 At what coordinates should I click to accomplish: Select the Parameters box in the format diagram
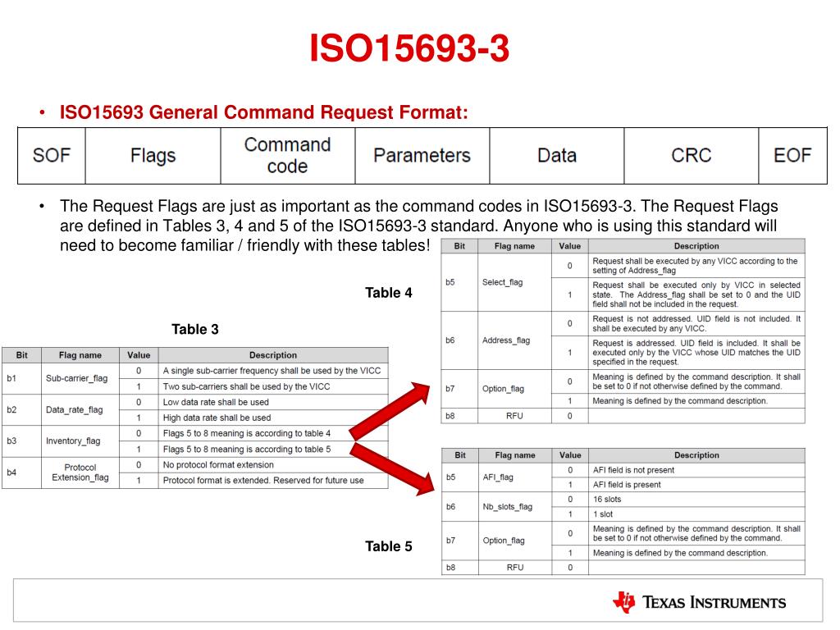(421, 155)
